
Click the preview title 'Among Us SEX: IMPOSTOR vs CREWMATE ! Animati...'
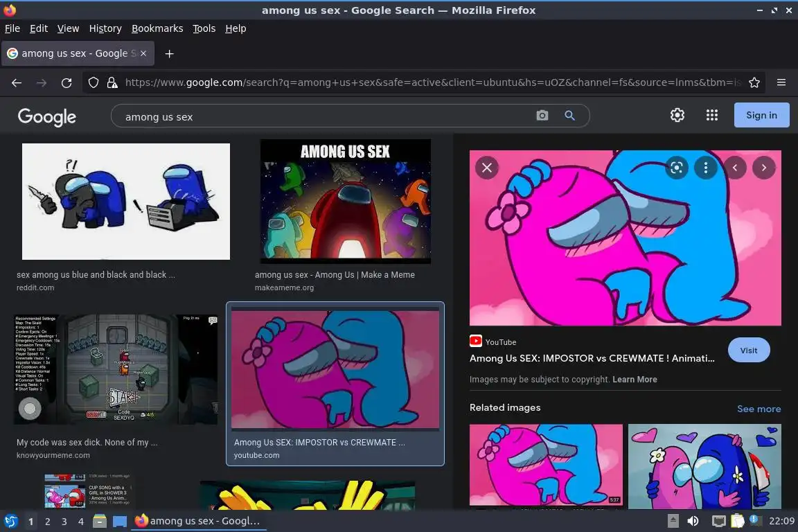coord(592,358)
